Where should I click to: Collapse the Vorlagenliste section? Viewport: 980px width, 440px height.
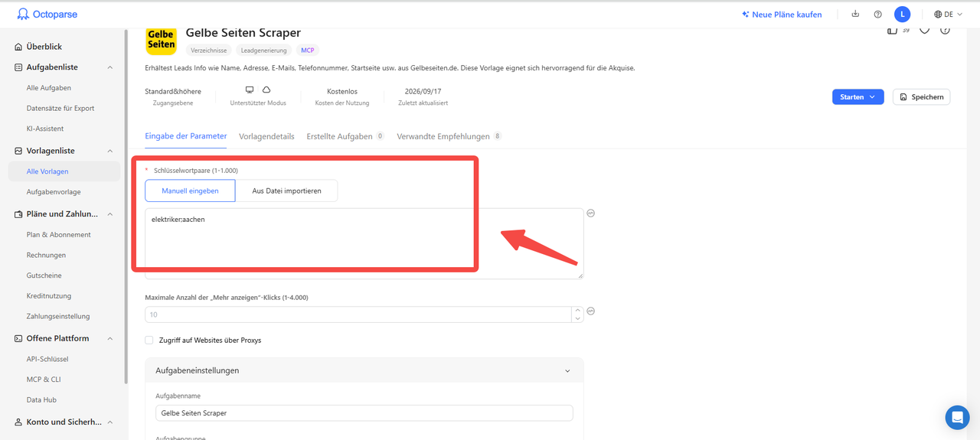(109, 151)
